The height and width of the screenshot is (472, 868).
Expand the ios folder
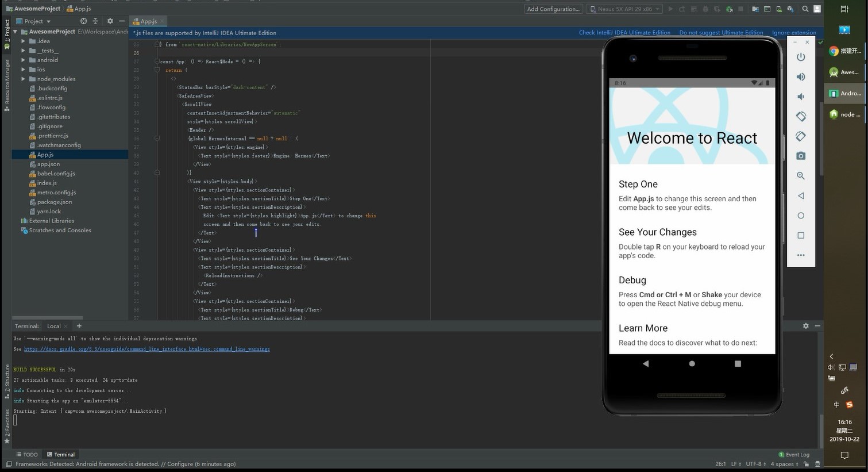tap(24, 70)
